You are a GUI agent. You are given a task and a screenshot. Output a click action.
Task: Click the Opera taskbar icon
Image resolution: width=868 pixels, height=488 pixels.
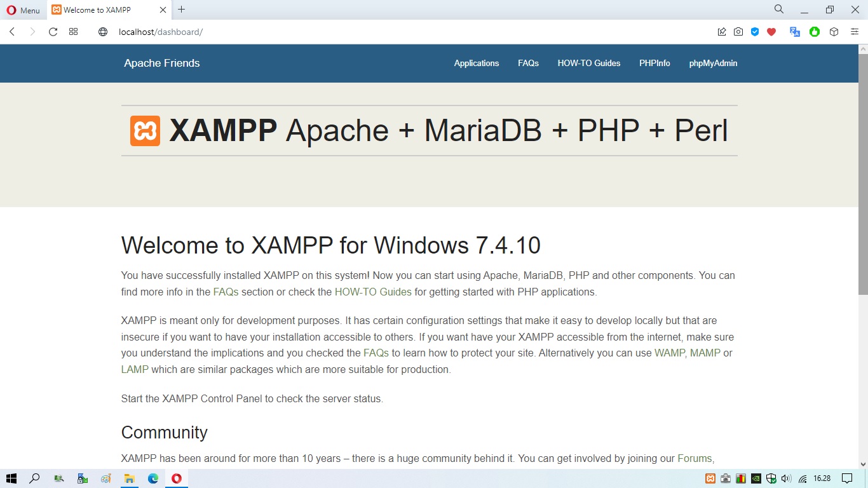(x=177, y=478)
